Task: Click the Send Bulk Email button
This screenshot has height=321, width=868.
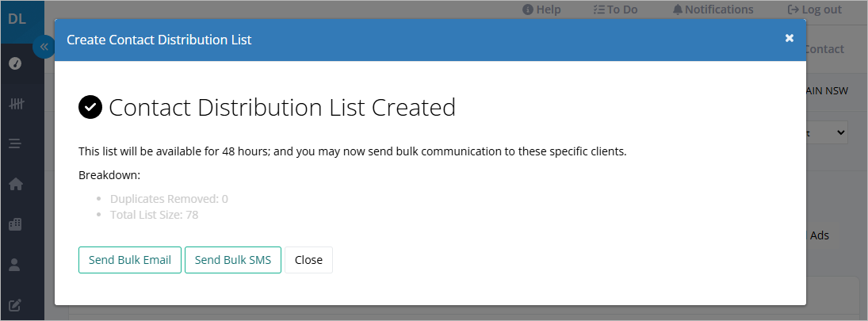Action: 130,260
